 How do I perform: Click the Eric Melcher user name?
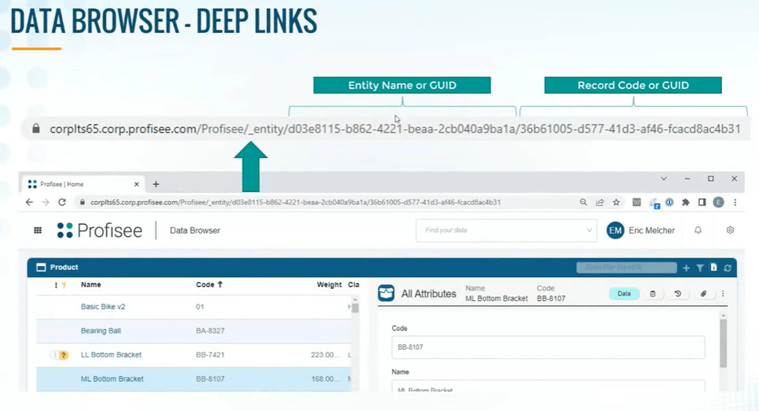coord(652,230)
